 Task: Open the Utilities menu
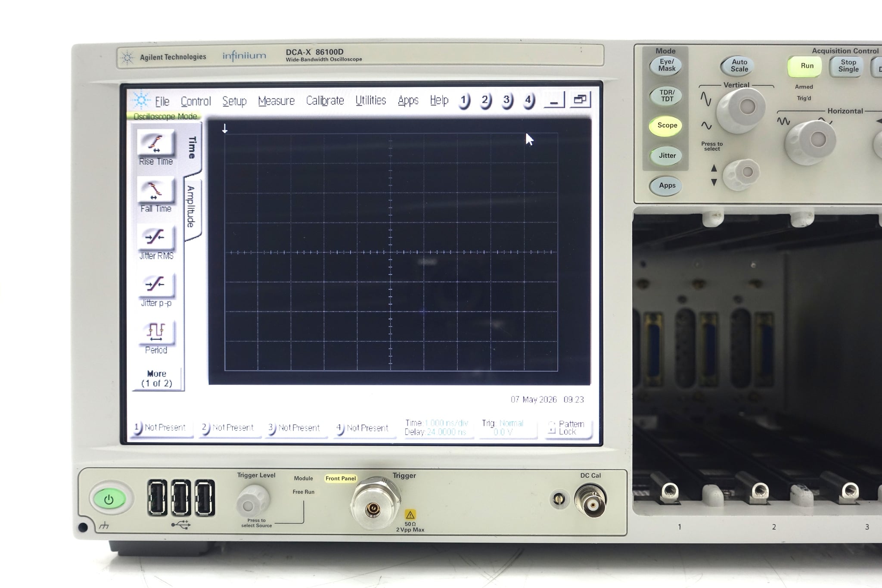[x=370, y=100]
